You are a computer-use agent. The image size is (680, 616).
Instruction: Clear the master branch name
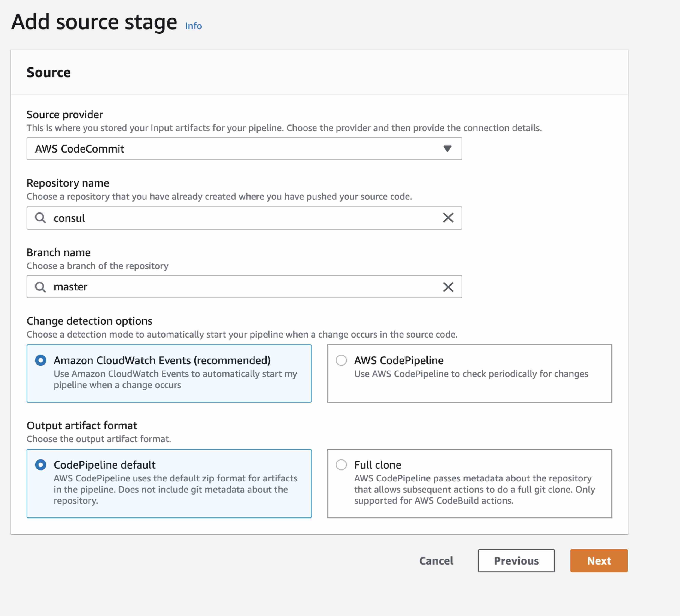point(448,287)
